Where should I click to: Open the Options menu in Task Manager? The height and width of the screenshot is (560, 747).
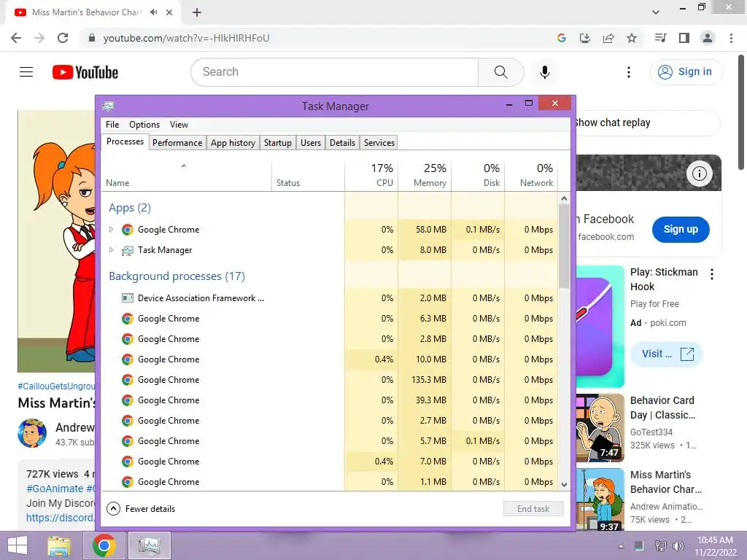(144, 125)
